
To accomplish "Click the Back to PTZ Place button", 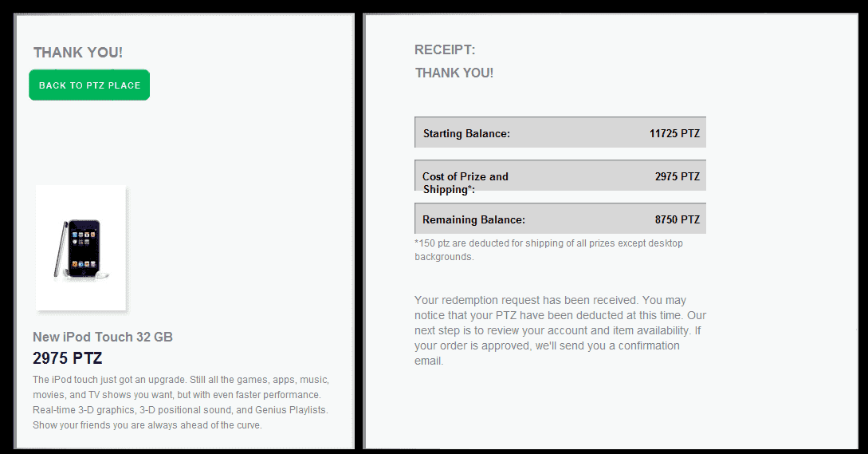I will pos(89,85).
